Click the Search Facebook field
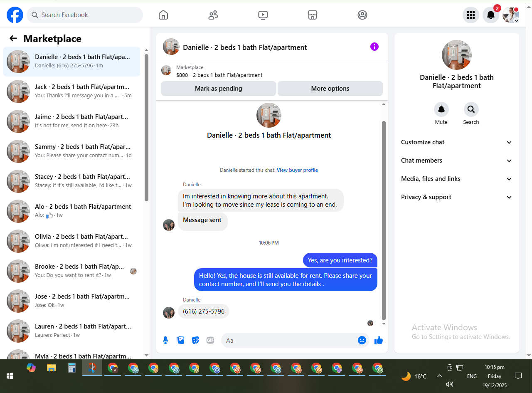Screen dimensions: 532x393 tap(85, 15)
